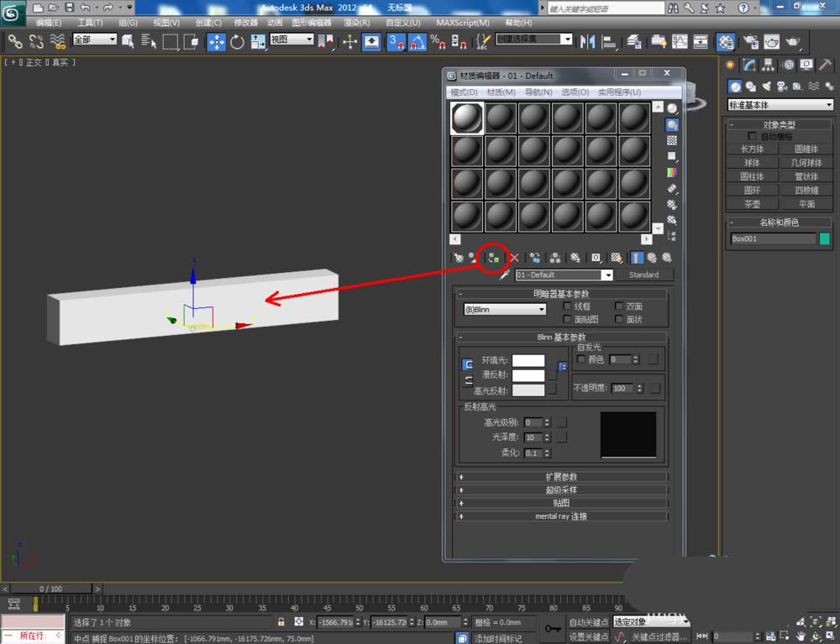Open the Hierarchy panel tab
Viewport: 840px width, 644px height.
769,65
